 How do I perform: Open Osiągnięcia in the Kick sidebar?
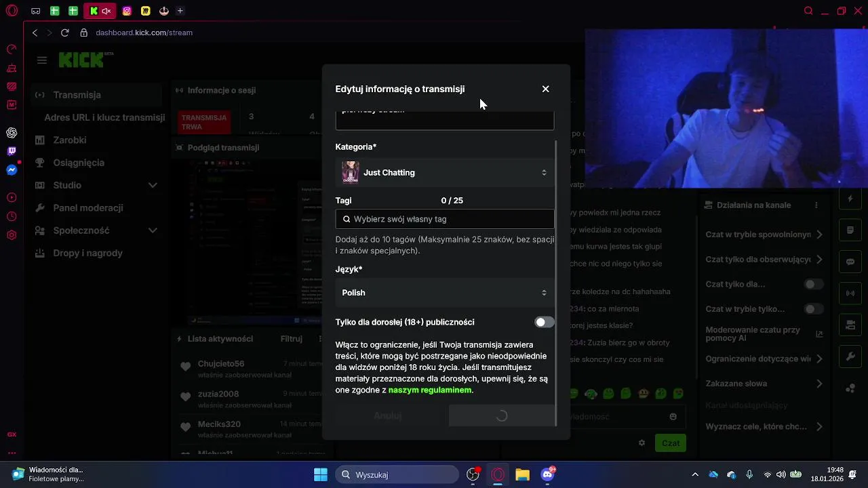(79, 163)
